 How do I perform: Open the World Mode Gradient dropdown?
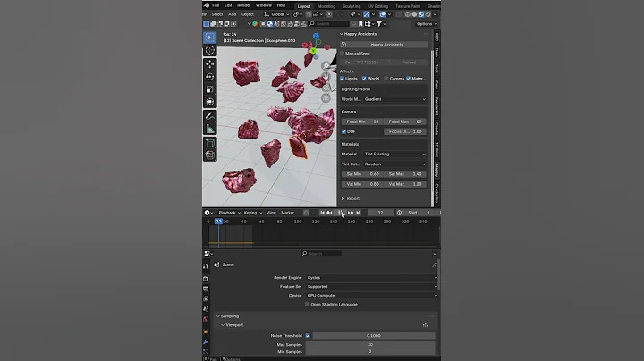click(x=395, y=99)
